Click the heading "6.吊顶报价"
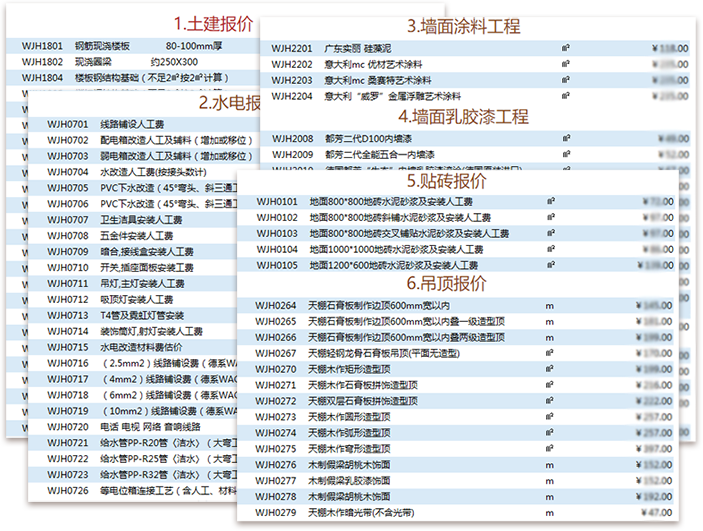This screenshot has width=703, height=531. click(447, 283)
